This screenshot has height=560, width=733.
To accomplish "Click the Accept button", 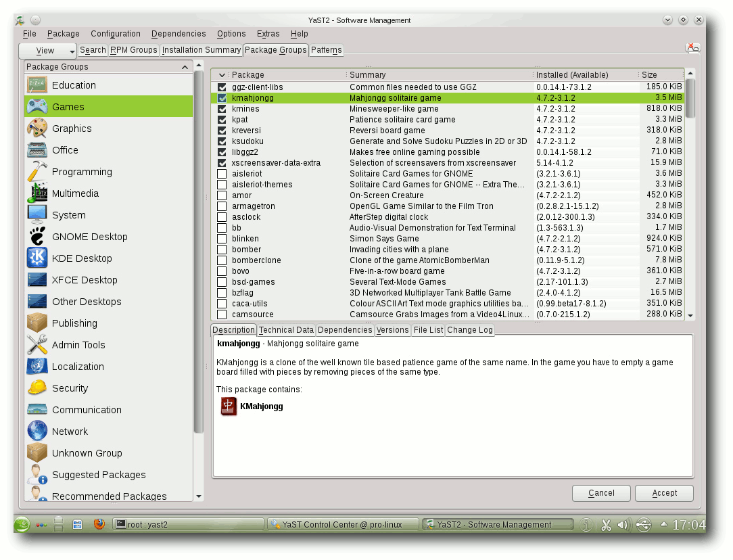I will (x=664, y=493).
